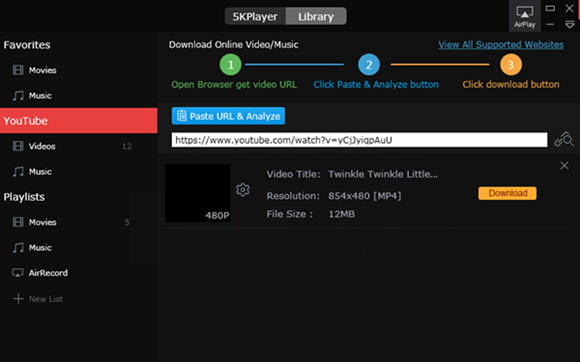Click film icon next to Favorites Movies
580x362 pixels.
(x=18, y=70)
